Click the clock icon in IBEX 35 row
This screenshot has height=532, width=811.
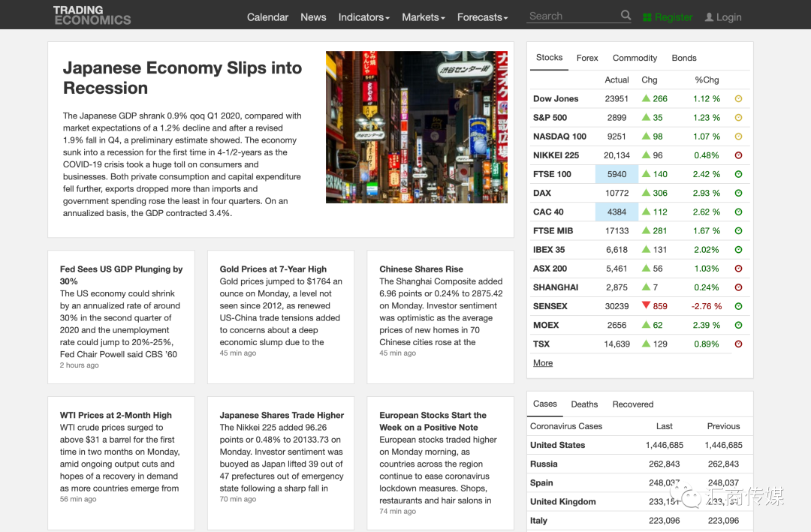[x=739, y=250]
